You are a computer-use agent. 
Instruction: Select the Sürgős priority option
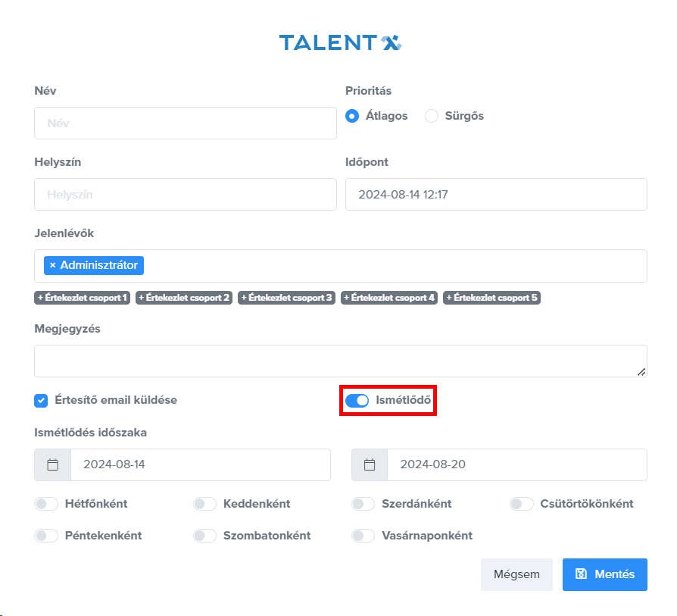tap(432, 116)
